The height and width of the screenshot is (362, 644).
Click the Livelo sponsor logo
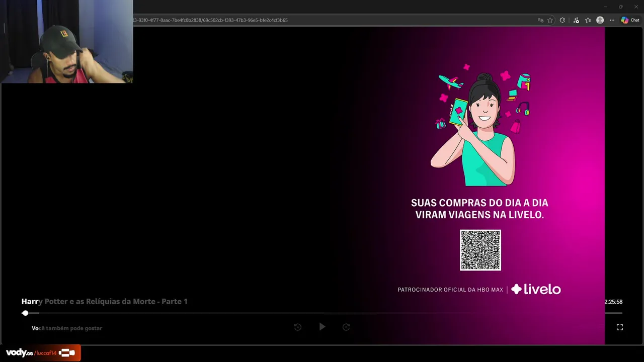[x=536, y=289]
